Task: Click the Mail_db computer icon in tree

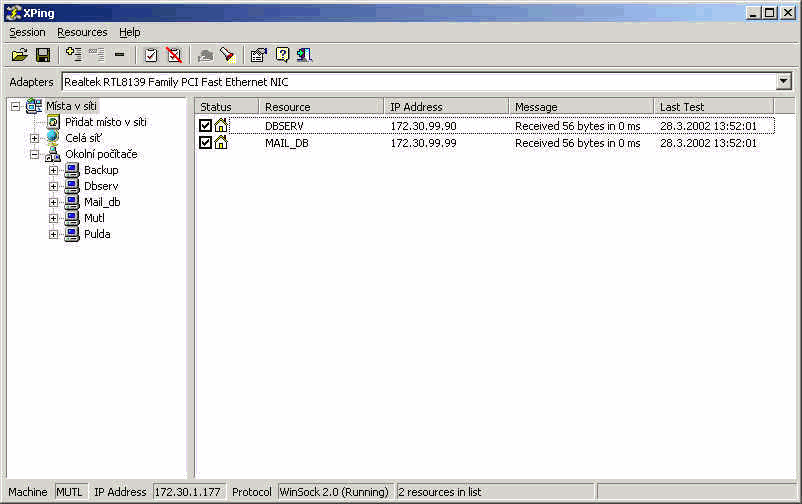Action: 72,202
